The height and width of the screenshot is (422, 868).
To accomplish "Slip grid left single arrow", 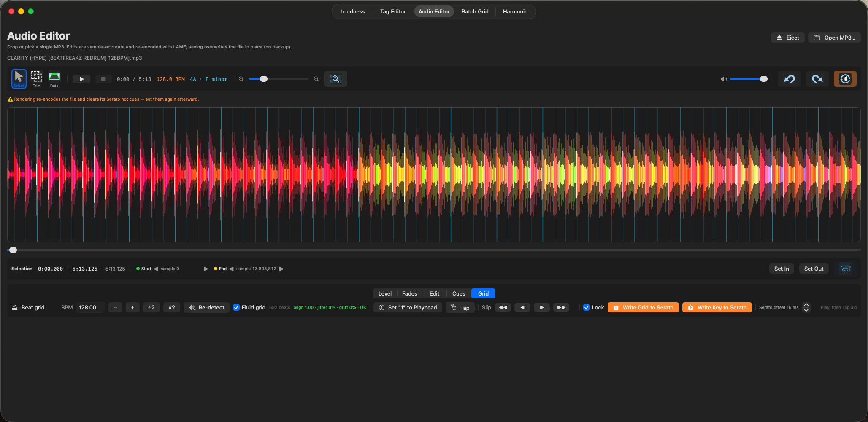I will tap(522, 307).
